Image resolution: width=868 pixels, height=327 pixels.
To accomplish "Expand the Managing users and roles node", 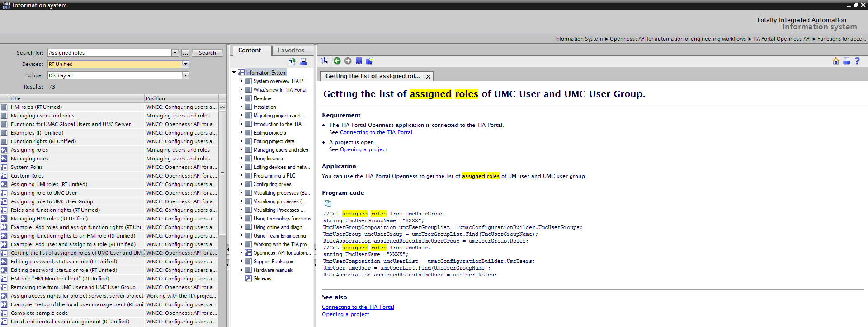I will tap(241, 150).
